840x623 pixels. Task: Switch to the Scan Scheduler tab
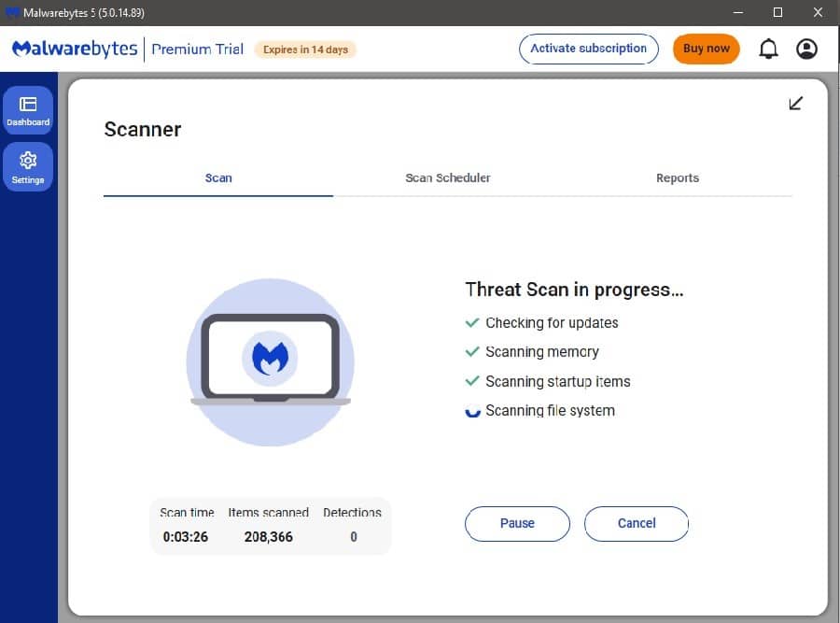pos(448,178)
